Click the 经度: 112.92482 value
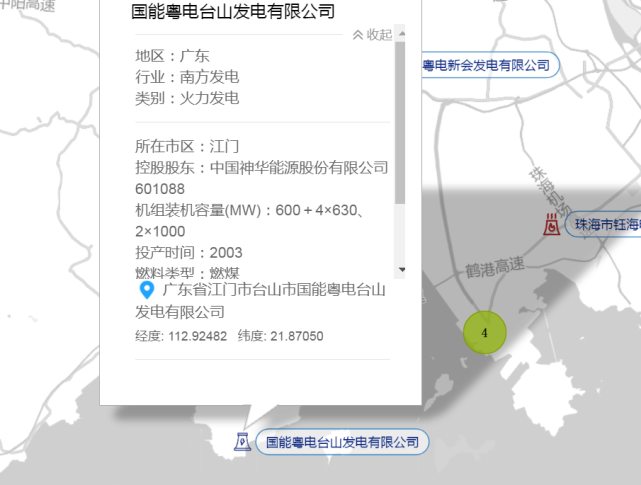The image size is (641, 485). pos(181,336)
